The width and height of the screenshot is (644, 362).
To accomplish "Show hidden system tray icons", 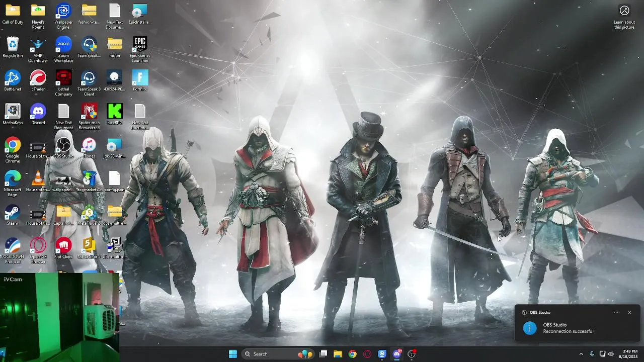I will click(581, 354).
